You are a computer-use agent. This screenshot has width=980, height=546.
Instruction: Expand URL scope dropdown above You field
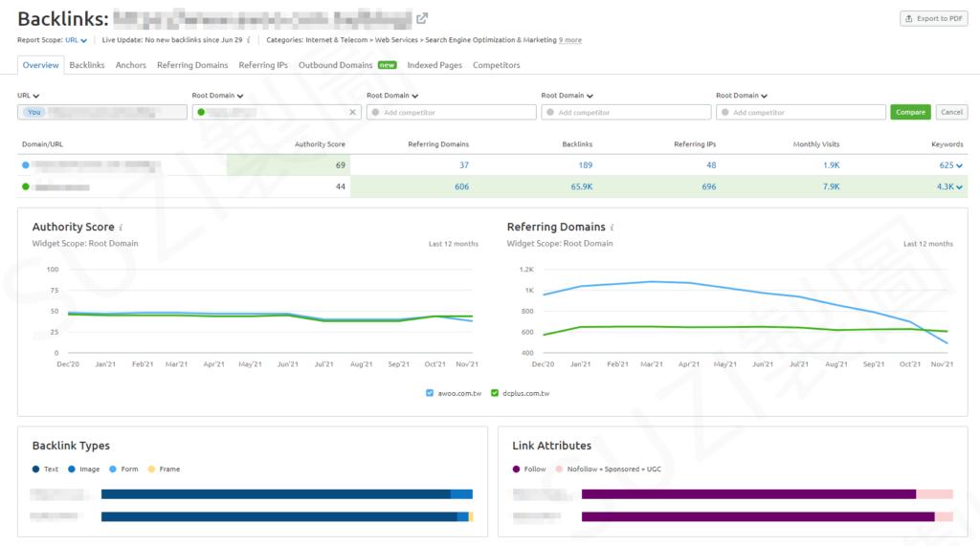(28, 96)
